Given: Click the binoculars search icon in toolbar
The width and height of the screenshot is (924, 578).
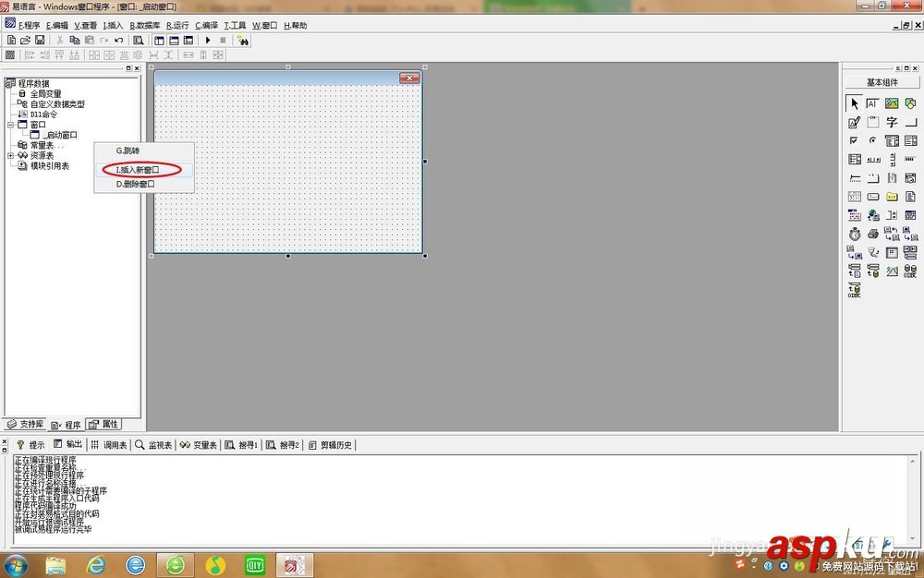Looking at the screenshot, I should tap(243, 40).
